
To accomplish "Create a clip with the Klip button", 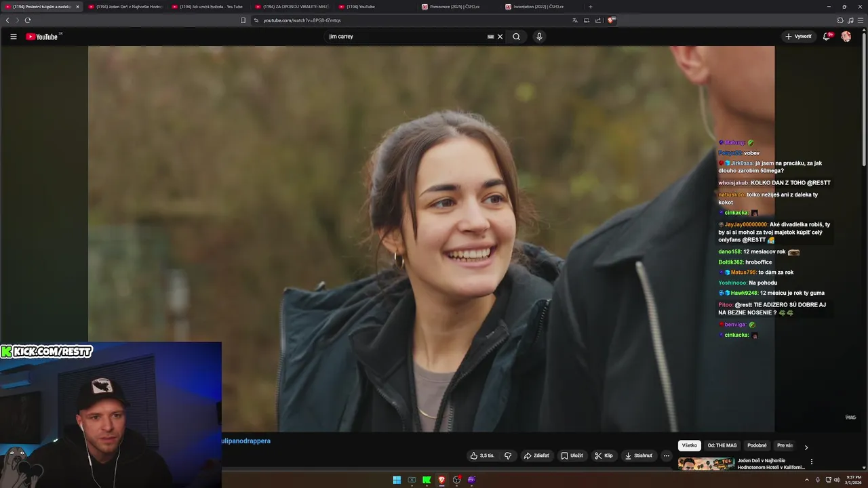I will pos(604,455).
